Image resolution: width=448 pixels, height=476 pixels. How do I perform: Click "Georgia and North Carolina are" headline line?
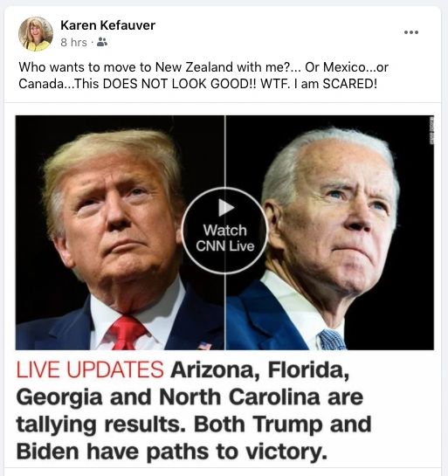190,397
